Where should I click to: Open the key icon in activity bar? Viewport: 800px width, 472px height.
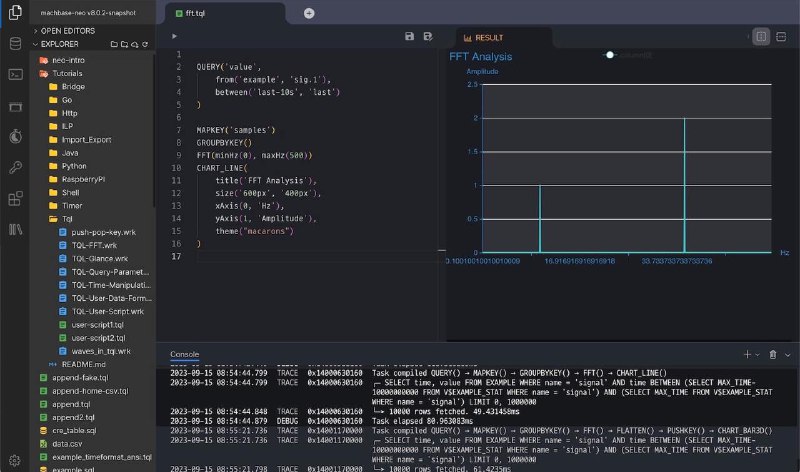coord(15,167)
